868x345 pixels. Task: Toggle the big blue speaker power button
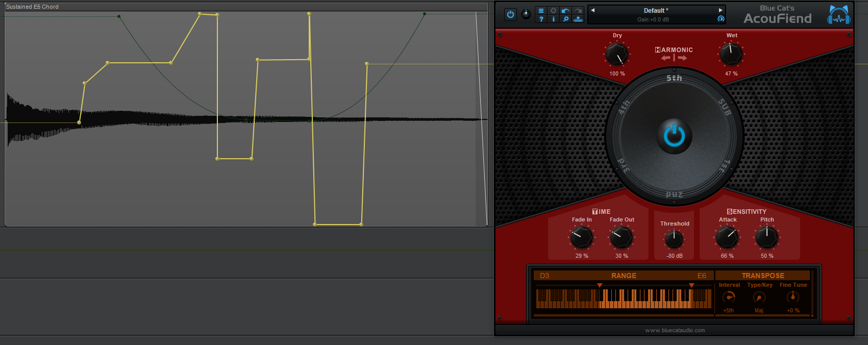(674, 136)
